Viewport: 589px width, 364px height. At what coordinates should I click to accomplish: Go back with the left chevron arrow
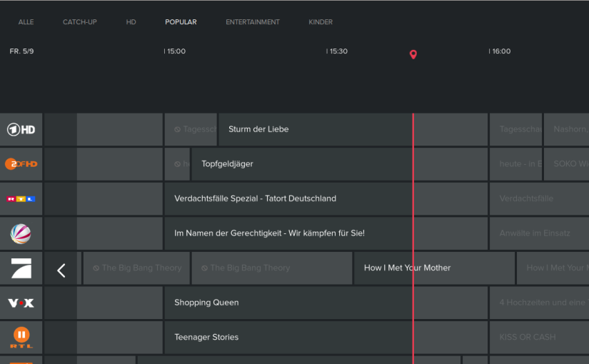61,271
